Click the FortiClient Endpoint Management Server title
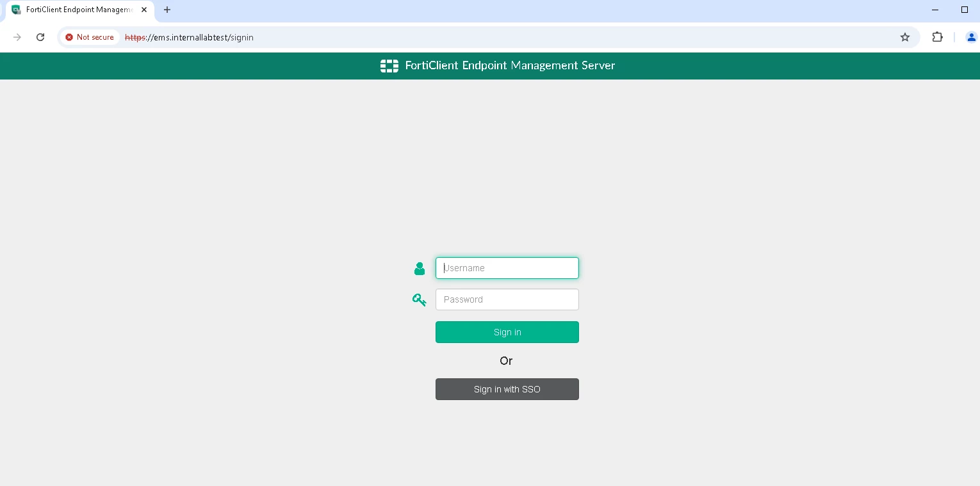Viewport: 980px width, 486px height. [510, 65]
